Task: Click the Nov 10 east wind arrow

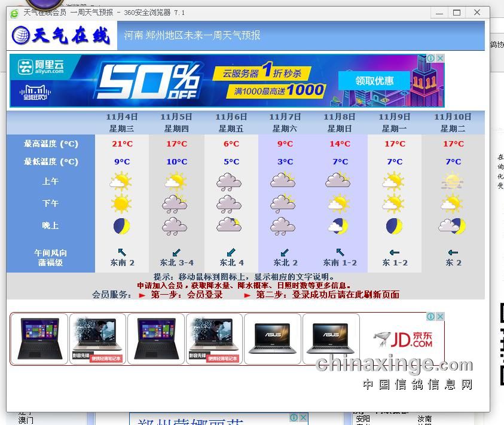Action: tap(453, 252)
